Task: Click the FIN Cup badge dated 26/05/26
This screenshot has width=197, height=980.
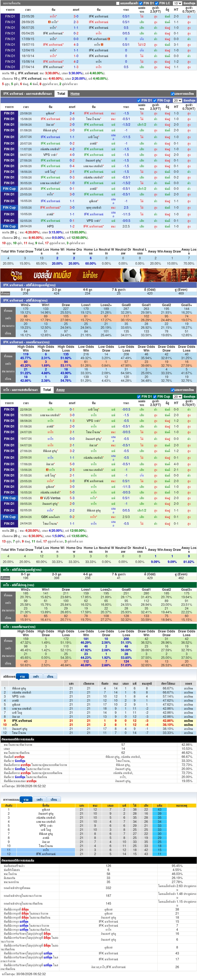Action: (9, 189)
